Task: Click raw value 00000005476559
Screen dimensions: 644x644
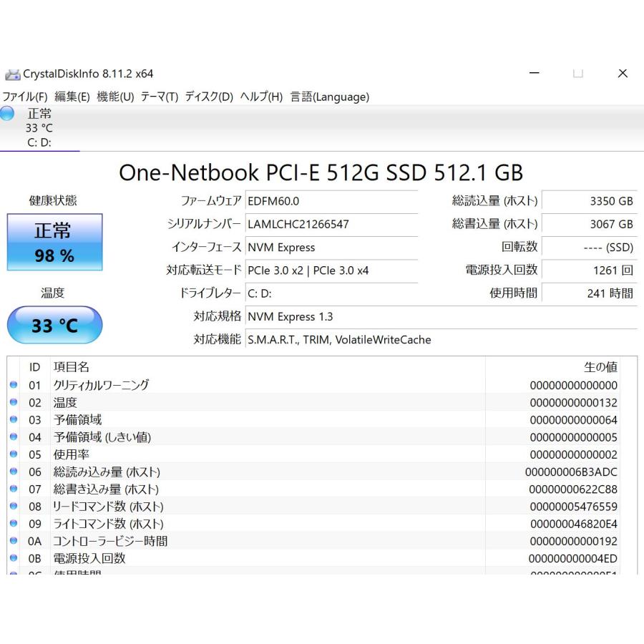Action: (573, 507)
